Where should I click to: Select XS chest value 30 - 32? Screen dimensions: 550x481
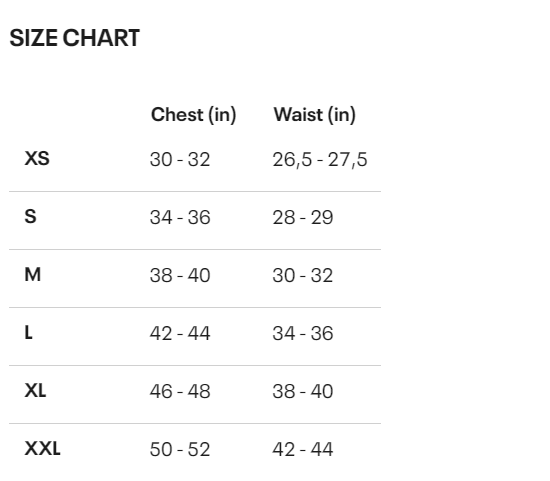pyautogui.click(x=180, y=159)
